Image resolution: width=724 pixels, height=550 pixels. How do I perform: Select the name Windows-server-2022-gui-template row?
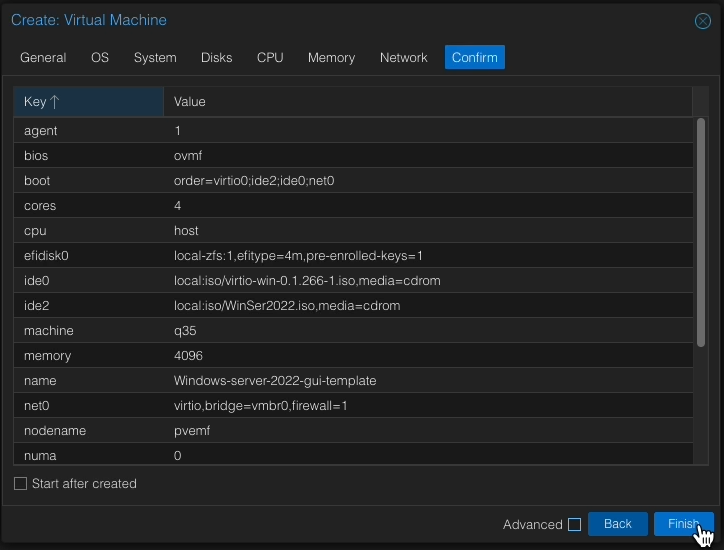point(353,381)
